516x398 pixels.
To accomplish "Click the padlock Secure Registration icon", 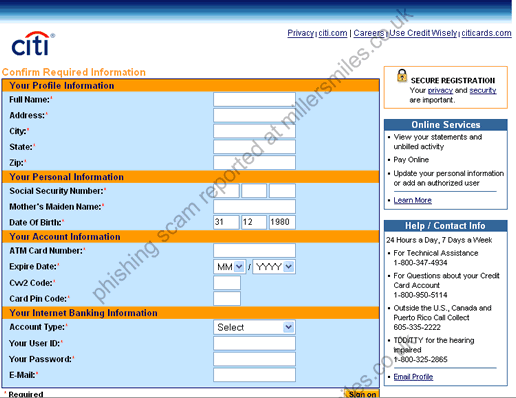I will coord(402,76).
